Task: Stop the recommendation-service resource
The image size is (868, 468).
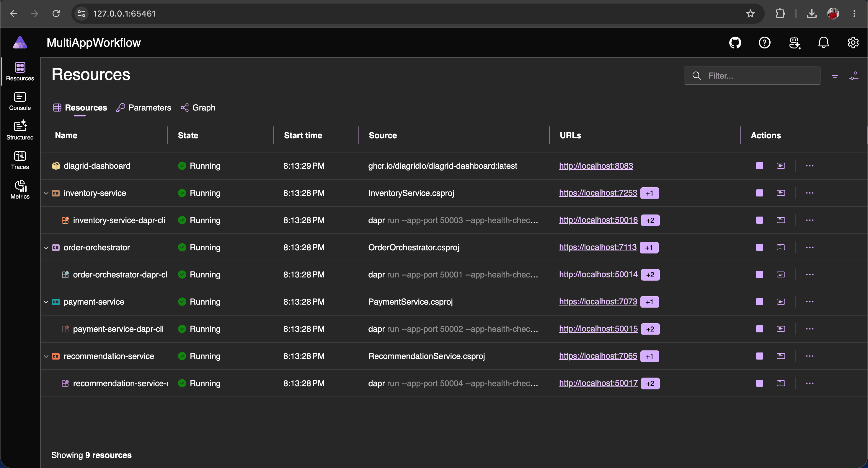Action: 759,356
